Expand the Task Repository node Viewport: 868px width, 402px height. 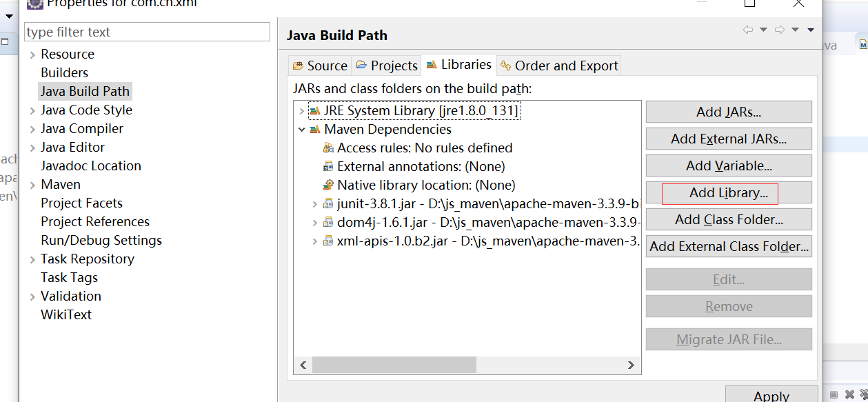pos(32,259)
